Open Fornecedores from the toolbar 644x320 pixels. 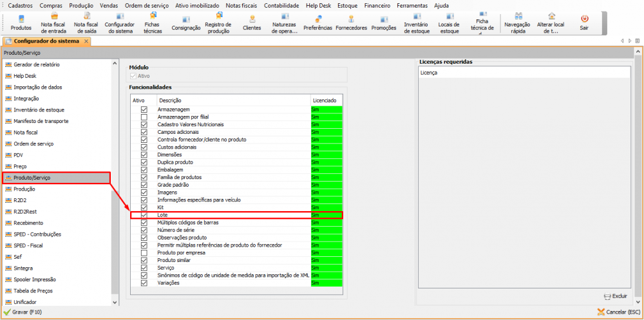pyautogui.click(x=351, y=23)
